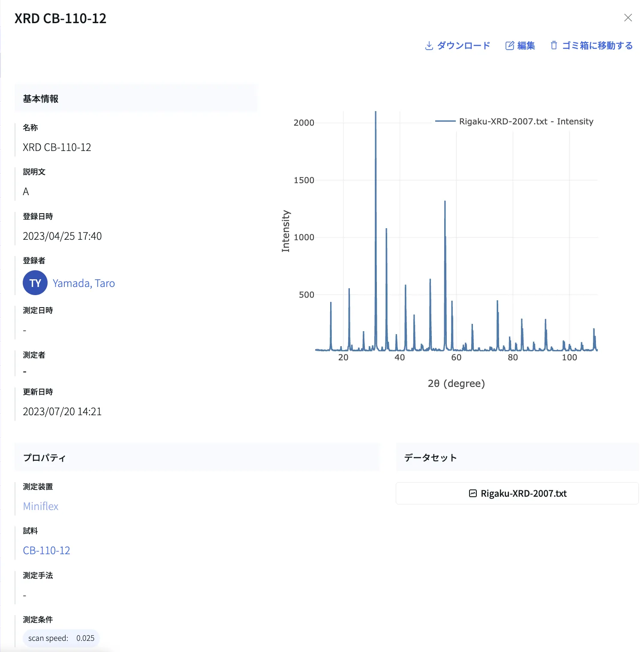Click the 60 x-axis tick label
Viewport: 644px width, 652px height.
[x=456, y=357]
